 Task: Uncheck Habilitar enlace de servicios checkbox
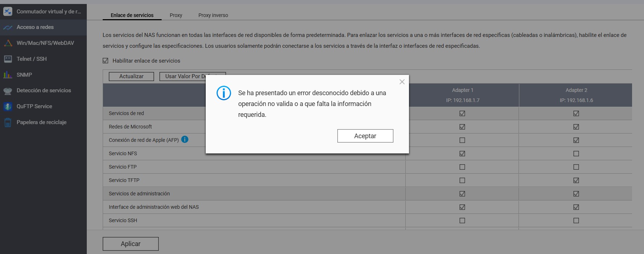[x=106, y=61]
